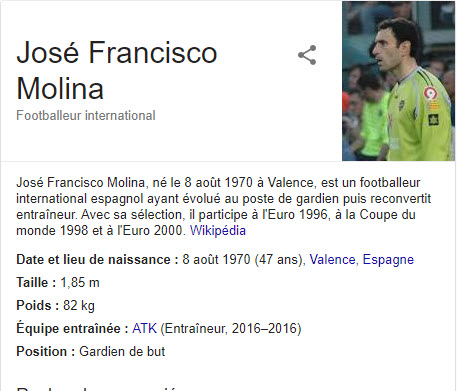
Task: Open the ATK team link
Action: (x=144, y=329)
